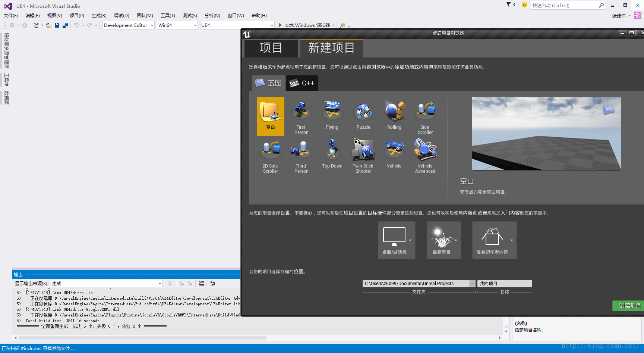
Task: Click the notifications flag icon
Action: [x=508, y=5]
